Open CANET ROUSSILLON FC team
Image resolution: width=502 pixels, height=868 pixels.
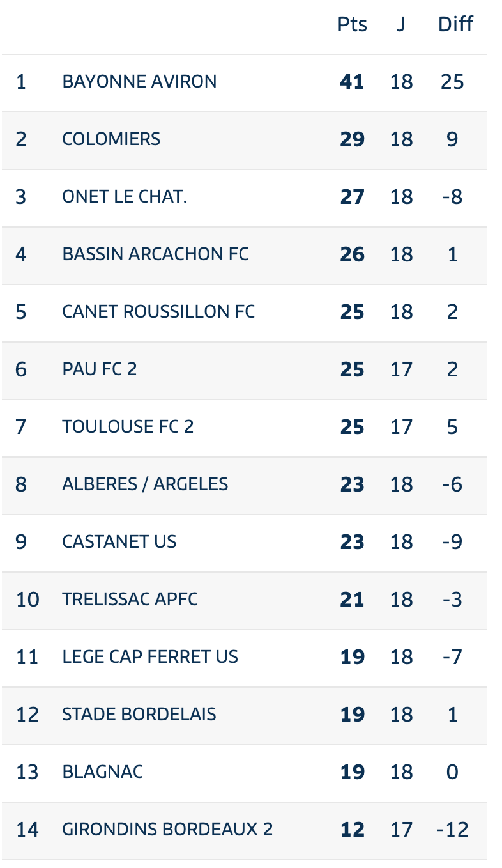158,312
